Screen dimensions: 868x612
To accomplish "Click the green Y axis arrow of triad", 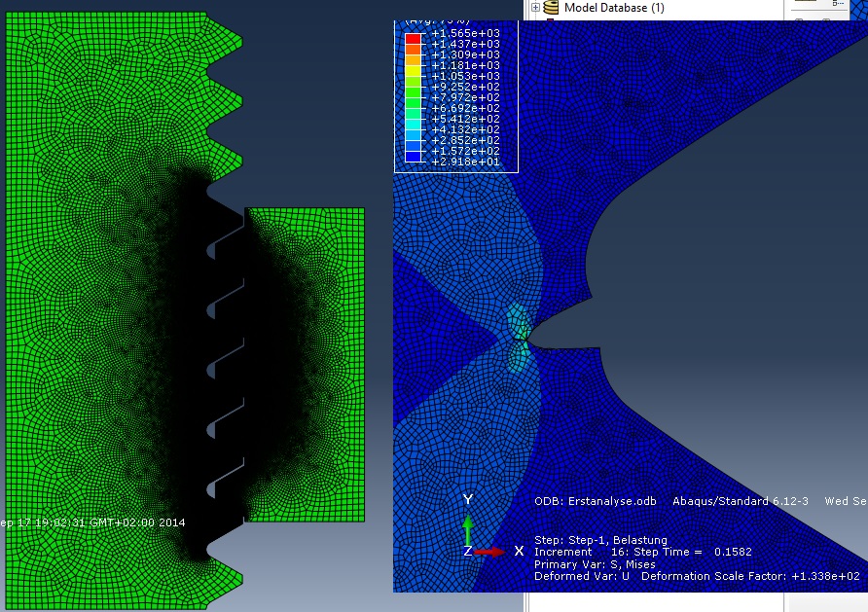I will point(468,530).
